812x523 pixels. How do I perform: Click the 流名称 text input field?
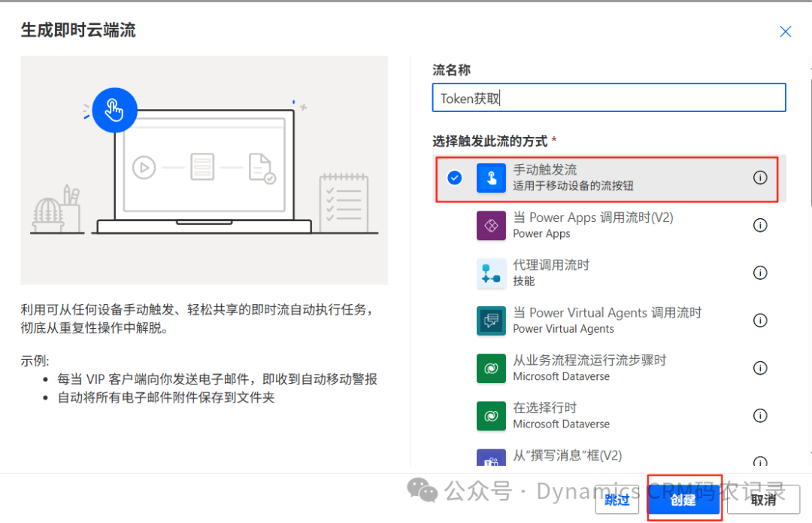point(609,98)
